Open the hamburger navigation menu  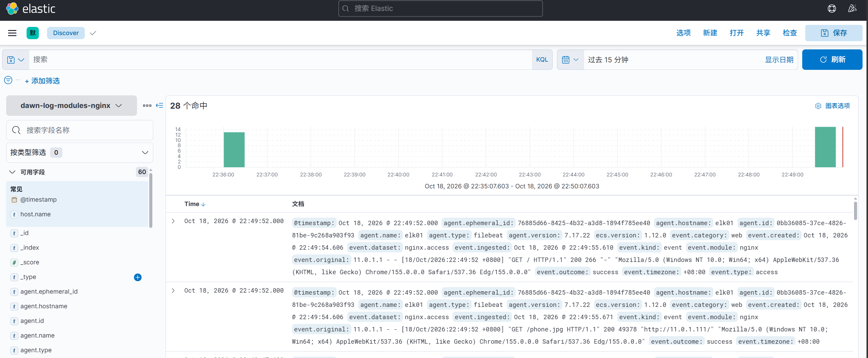tap(12, 33)
